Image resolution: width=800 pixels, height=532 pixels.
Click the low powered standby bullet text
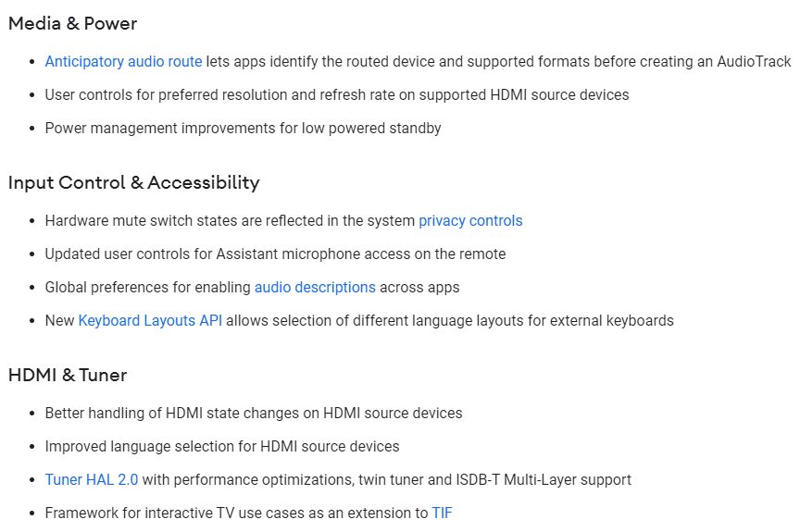click(243, 128)
